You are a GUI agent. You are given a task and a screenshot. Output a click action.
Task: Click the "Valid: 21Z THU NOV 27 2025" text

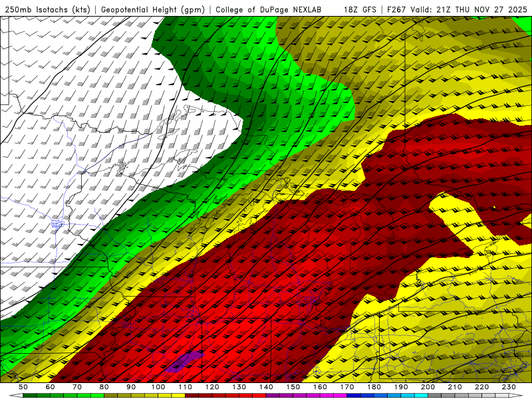[x=469, y=10]
